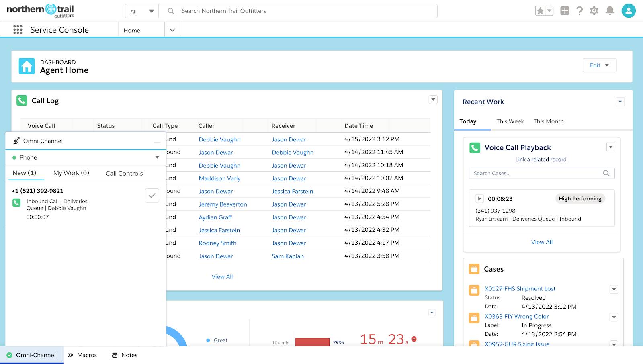This screenshot has height=364, width=643.
Task: Click the red 79% bar in chart
Action: tap(312, 342)
